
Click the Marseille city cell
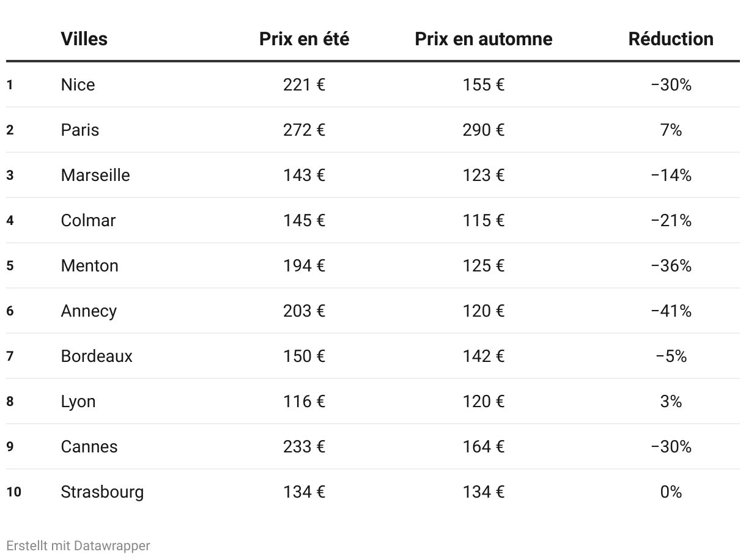click(x=95, y=175)
